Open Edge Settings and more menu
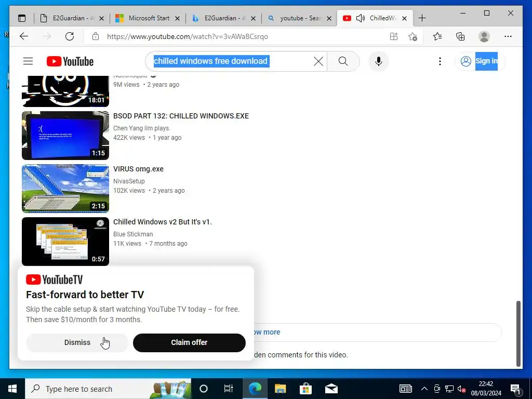The image size is (532, 399). 508,36
